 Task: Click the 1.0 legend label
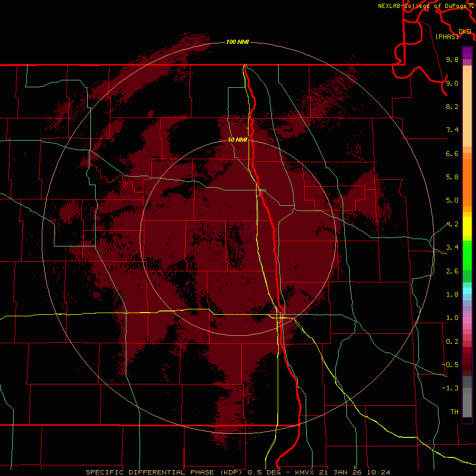(x=452, y=318)
